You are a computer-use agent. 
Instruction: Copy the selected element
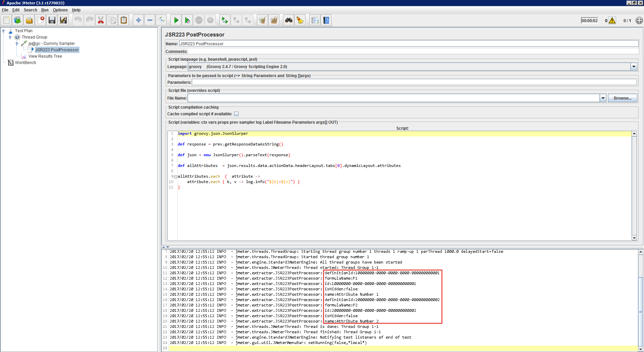pyautogui.click(x=112, y=20)
